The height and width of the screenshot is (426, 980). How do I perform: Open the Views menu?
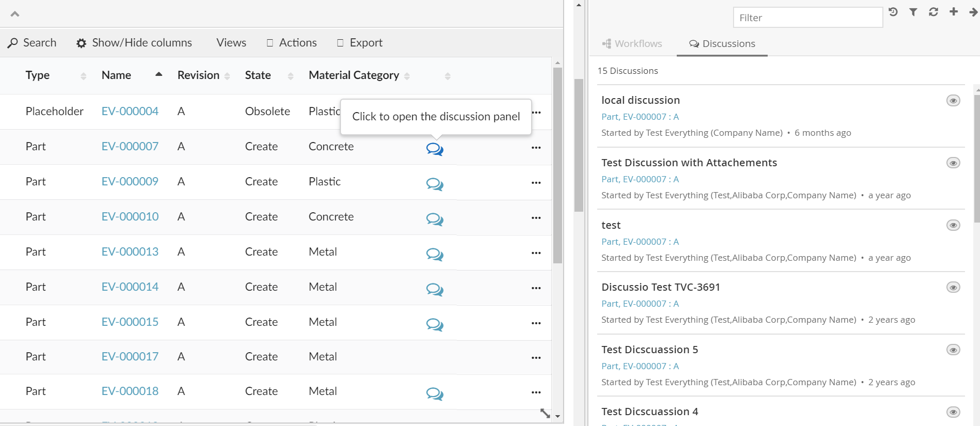tap(231, 43)
